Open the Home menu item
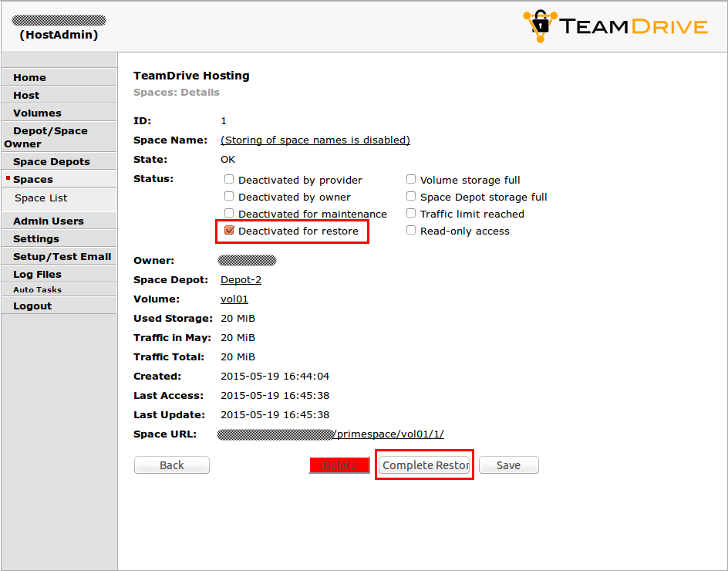The height and width of the screenshot is (571, 728). click(x=29, y=77)
